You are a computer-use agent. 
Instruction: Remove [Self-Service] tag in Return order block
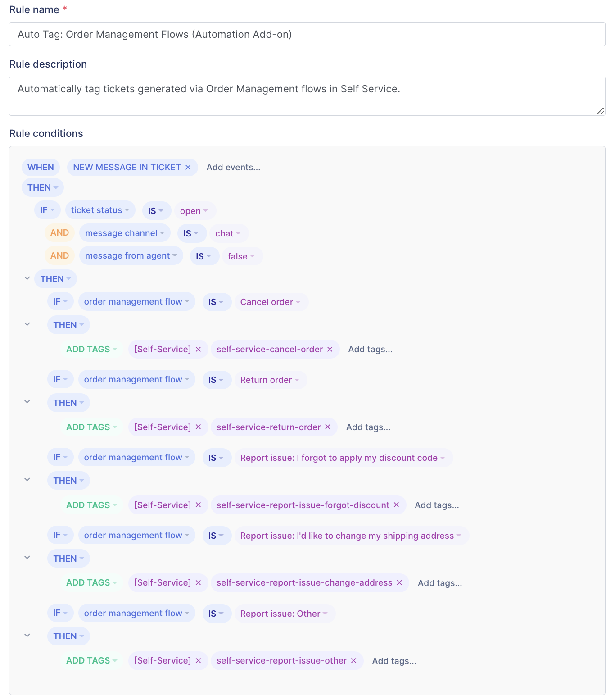[x=198, y=427]
